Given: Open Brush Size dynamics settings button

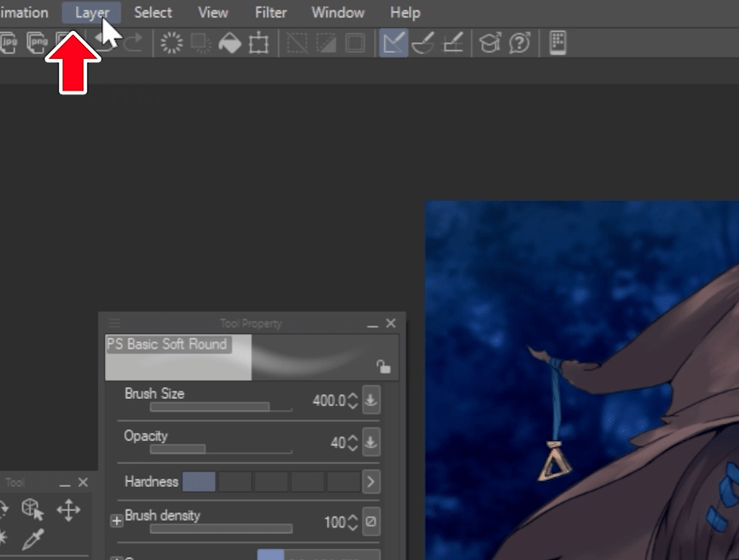Looking at the screenshot, I should click(371, 401).
